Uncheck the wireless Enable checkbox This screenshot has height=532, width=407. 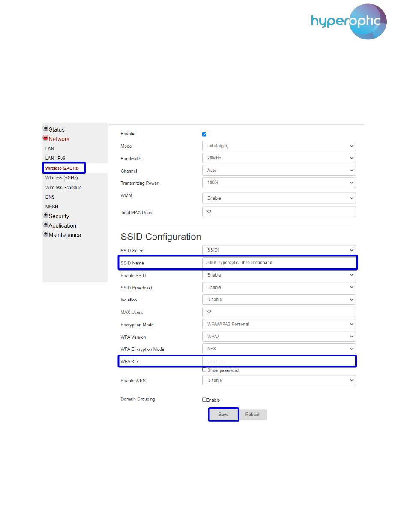coord(204,134)
